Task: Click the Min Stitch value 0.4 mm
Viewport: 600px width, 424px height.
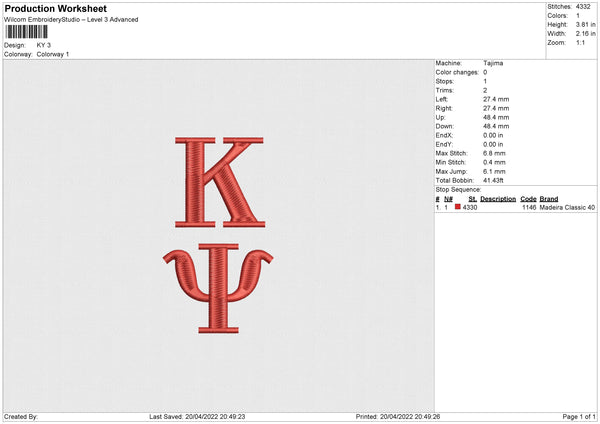Action: 494,162
